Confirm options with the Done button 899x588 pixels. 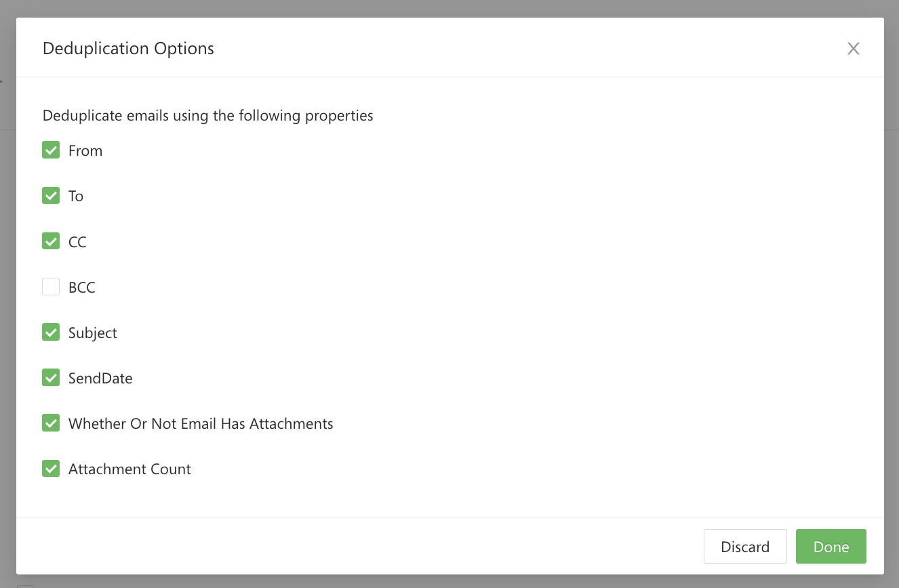[831, 547]
